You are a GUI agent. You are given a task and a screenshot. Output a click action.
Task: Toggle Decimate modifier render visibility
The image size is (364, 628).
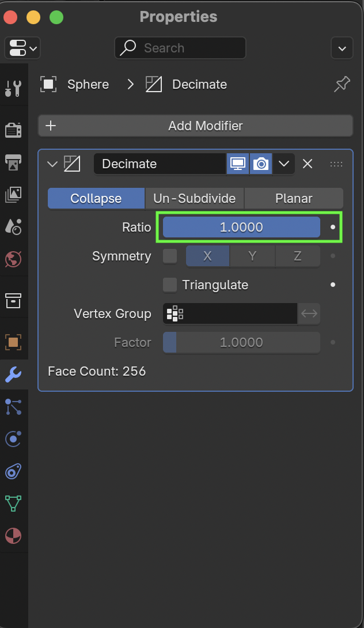[x=261, y=164]
